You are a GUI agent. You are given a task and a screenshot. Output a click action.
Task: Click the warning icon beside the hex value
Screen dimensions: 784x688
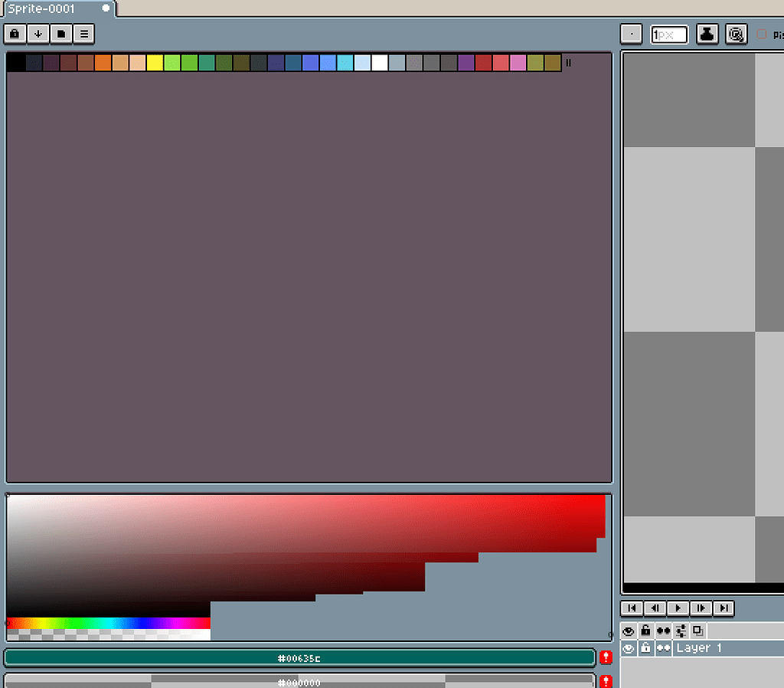coord(605,657)
